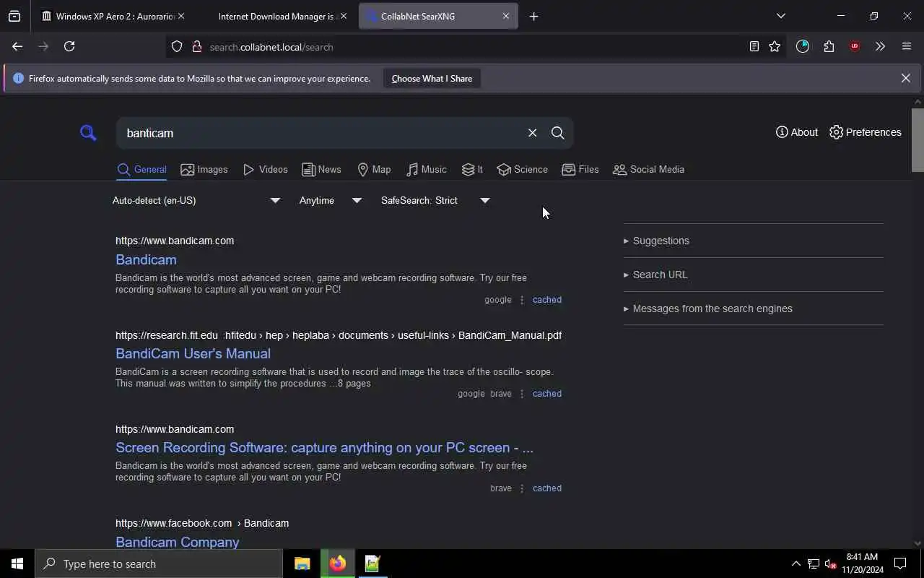Switch to the Music category tab
The image size is (924, 578).
coord(427,170)
